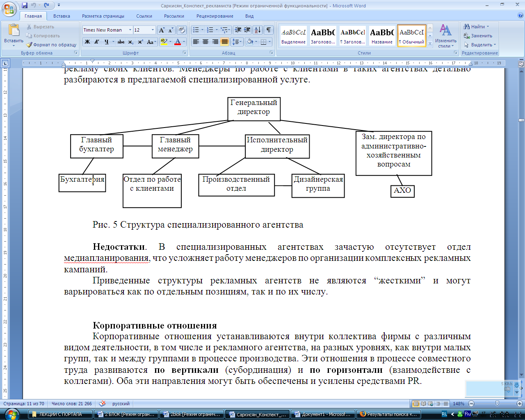The width and height of the screenshot is (525, 420).
Task: Open Абзац dialog launcher
Action: point(272,53)
